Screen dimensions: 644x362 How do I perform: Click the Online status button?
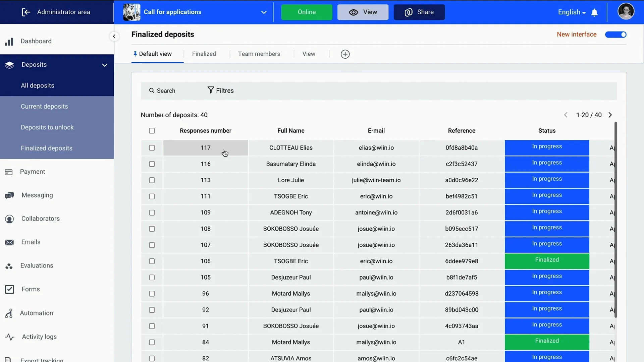(307, 12)
